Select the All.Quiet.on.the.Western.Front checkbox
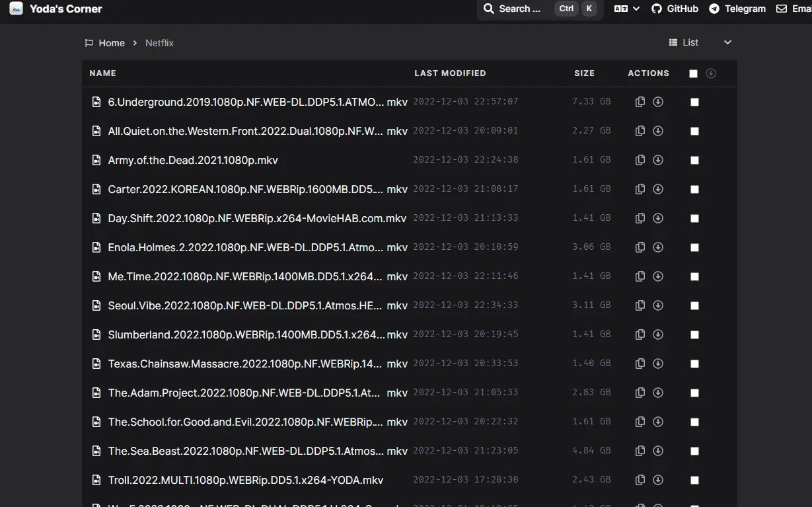Image resolution: width=812 pixels, height=507 pixels. tap(694, 131)
